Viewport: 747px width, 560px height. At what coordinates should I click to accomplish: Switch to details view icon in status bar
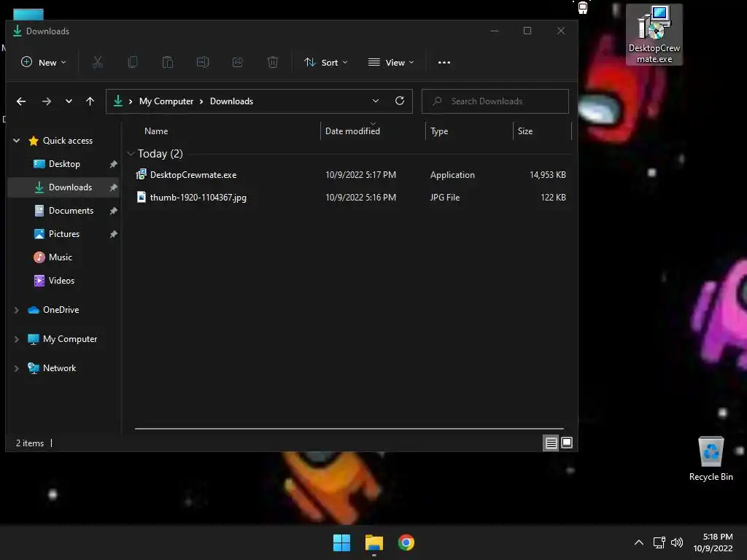tap(551, 443)
